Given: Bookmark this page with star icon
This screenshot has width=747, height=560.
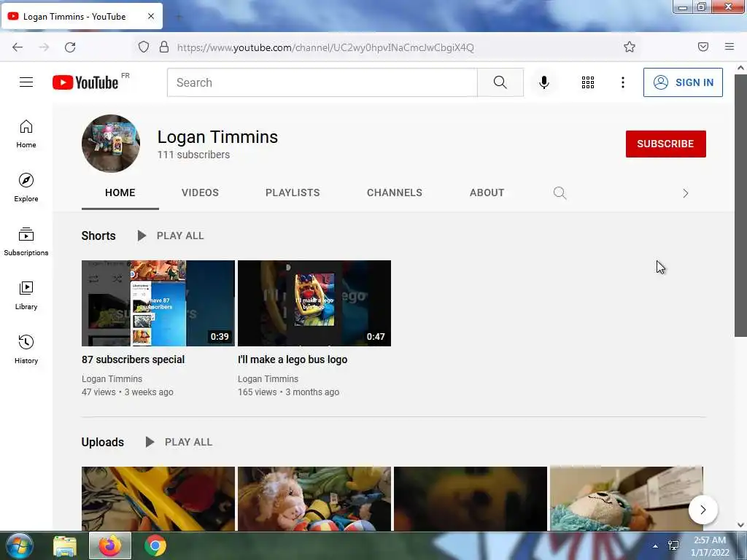Looking at the screenshot, I should pos(630,47).
